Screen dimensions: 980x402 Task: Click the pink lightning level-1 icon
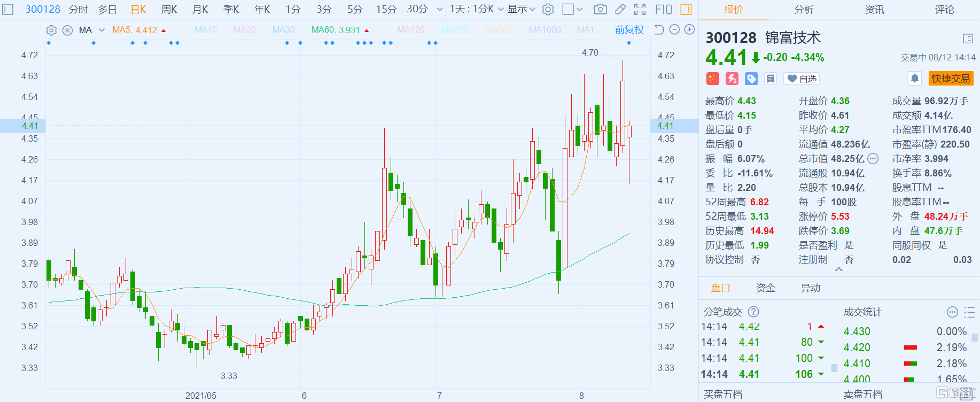point(732,79)
